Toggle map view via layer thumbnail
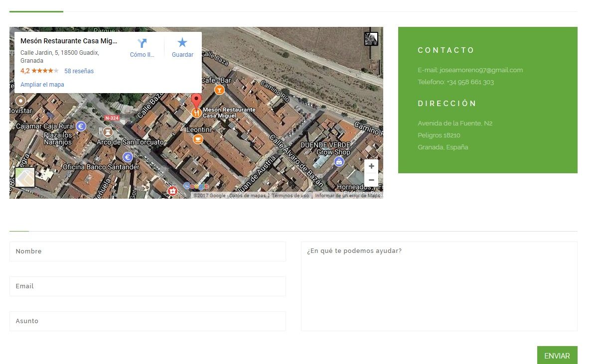602x364 pixels. tap(25, 177)
